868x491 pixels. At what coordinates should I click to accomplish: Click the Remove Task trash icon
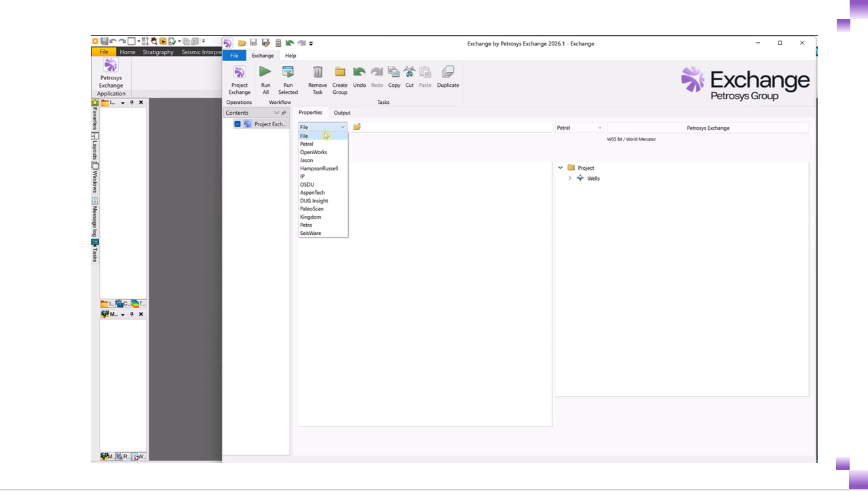(318, 72)
